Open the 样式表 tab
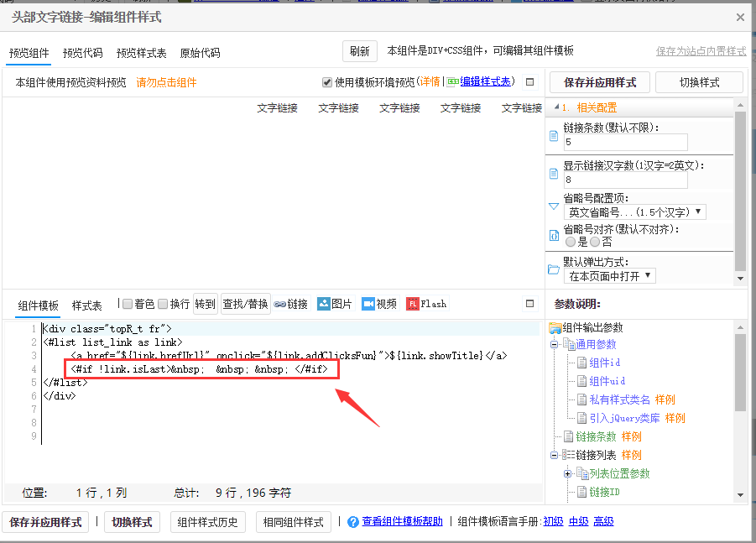 coord(86,305)
